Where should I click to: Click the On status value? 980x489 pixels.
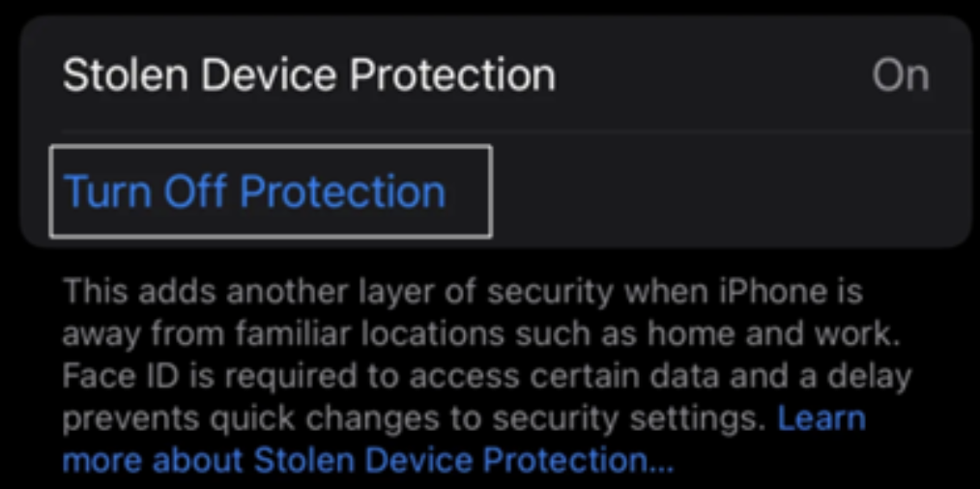tap(901, 75)
